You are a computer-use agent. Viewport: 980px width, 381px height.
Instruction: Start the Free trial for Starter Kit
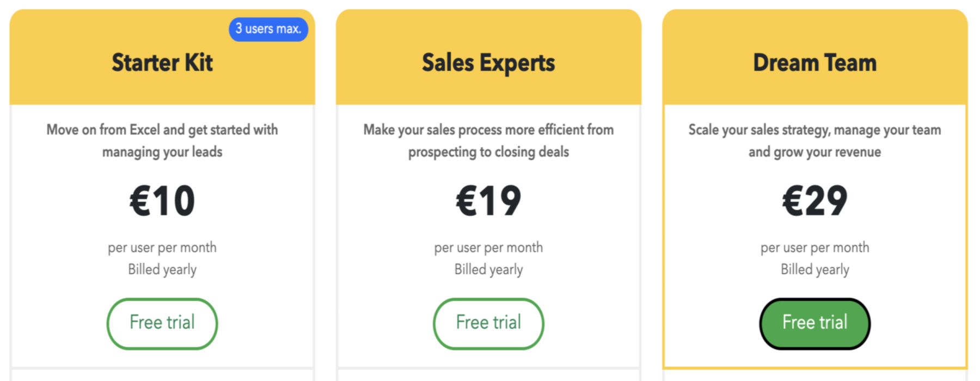pos(162,323)
